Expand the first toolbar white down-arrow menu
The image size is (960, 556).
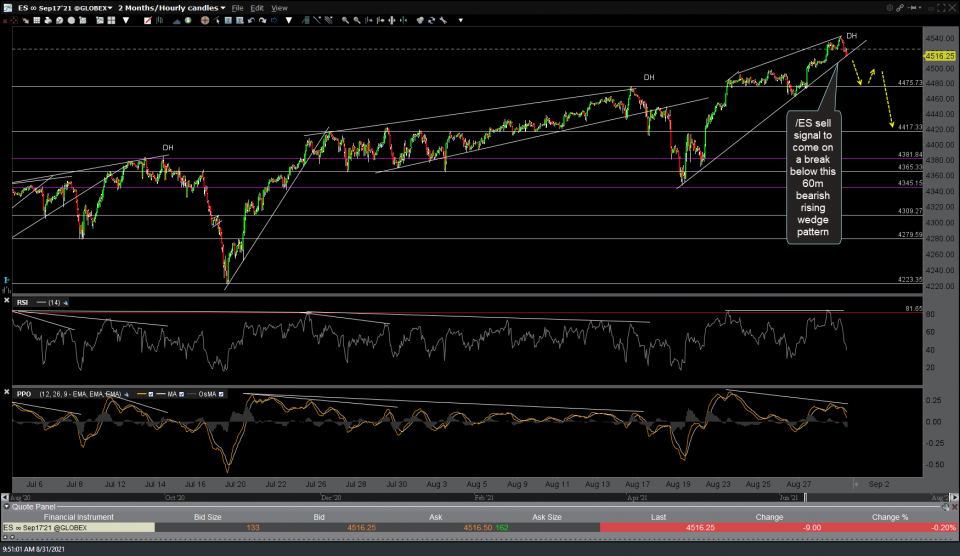point(126,20)
